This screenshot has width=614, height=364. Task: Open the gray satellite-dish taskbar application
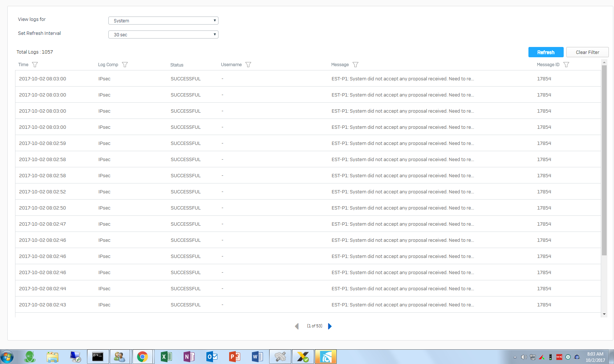280,357
